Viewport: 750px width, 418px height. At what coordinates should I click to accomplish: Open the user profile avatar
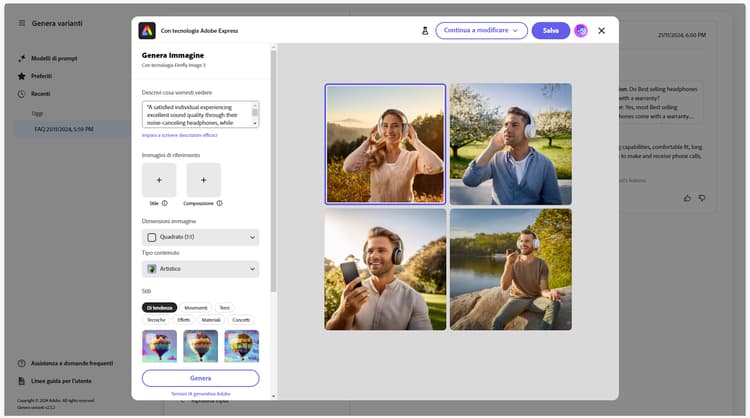(x=581, y=31)
